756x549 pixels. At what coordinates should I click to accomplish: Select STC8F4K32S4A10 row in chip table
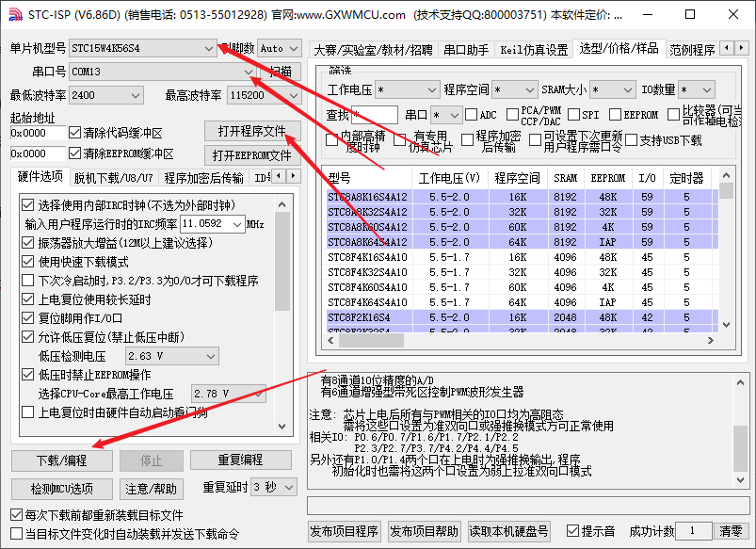[523, 272]
